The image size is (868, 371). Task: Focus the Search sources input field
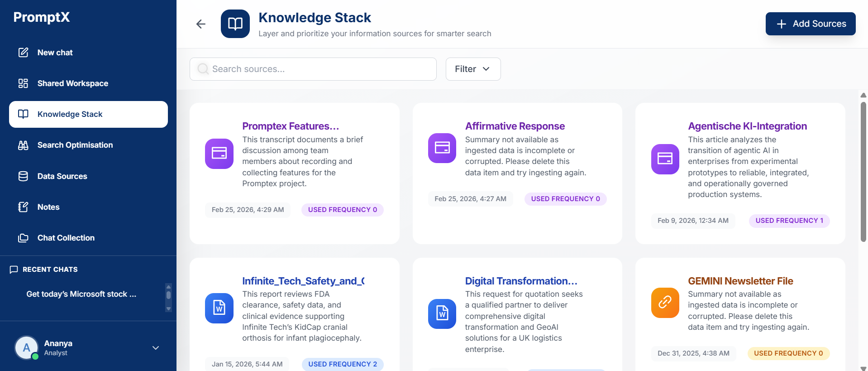pos(313,69)
